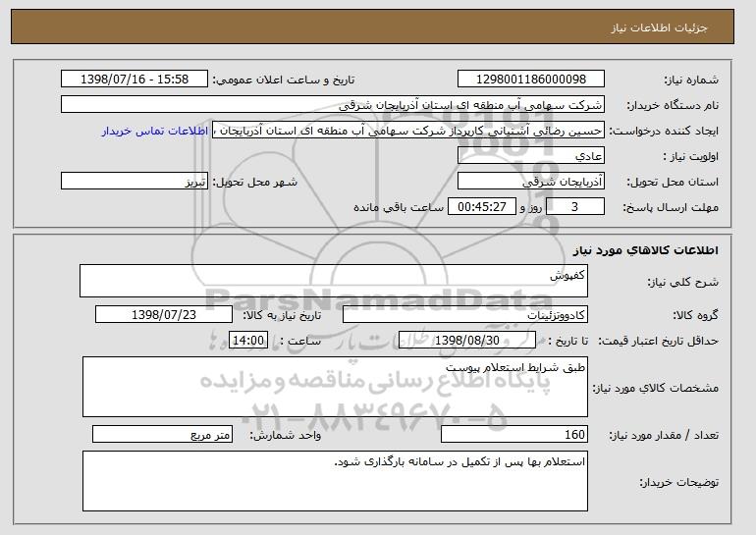Select the goods group field کادووتزئینات

pos(465,315)
